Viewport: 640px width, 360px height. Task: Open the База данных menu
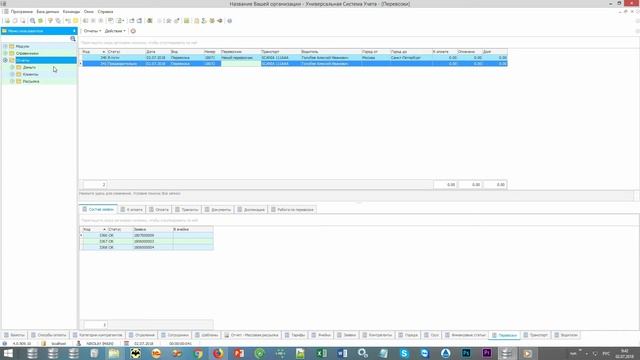click(x=48, y=12)
